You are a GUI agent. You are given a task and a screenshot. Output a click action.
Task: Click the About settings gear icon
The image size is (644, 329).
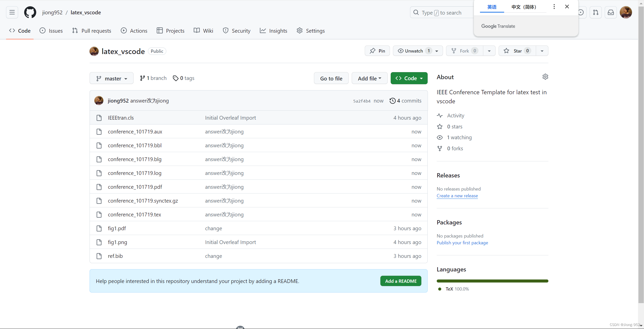[x=545, y=77]
